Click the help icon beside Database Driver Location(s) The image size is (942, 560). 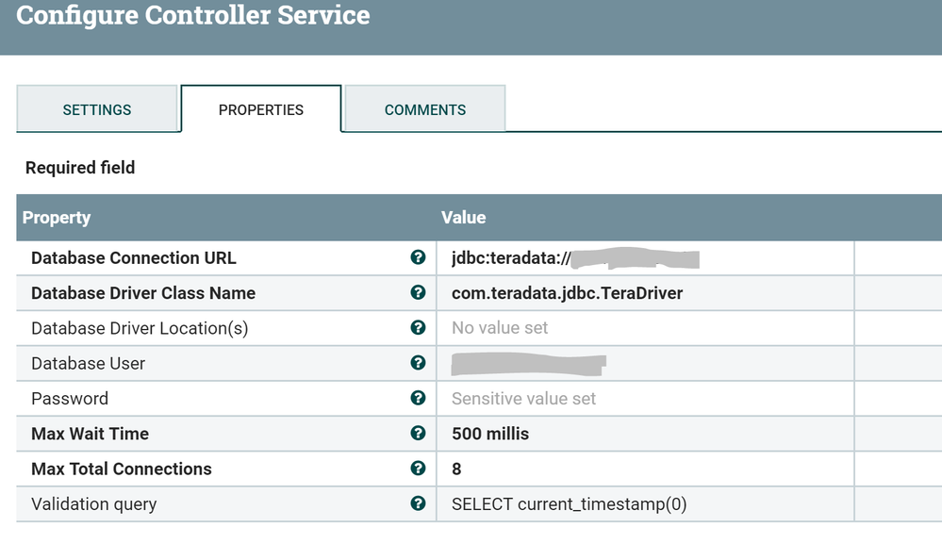coord(418,327)
